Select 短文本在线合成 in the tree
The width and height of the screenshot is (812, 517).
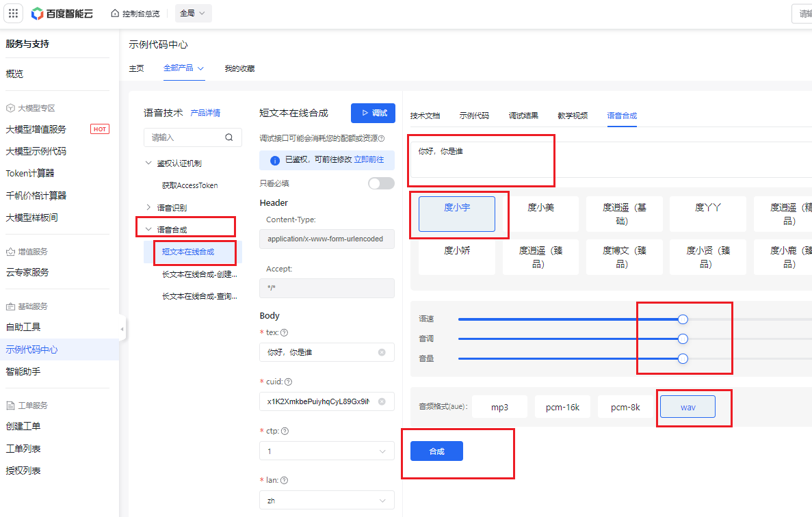(x=188, y=252)
